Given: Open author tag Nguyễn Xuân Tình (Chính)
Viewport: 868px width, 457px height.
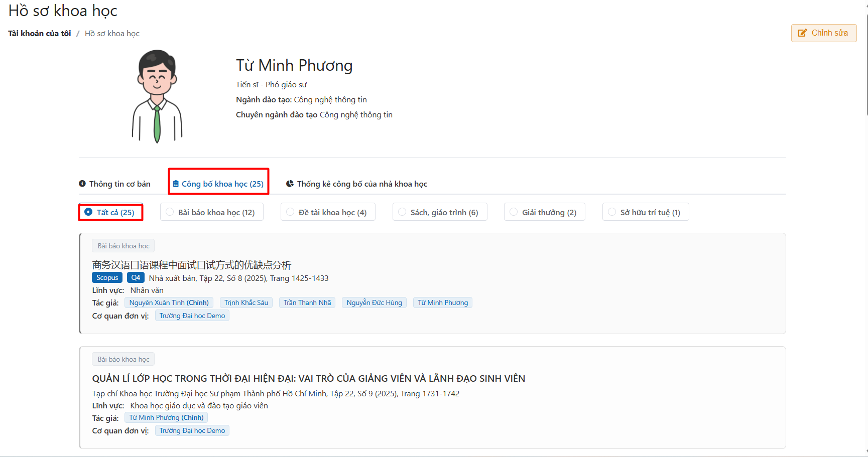Looking at the screenshot, I should [x=169, y=303].
